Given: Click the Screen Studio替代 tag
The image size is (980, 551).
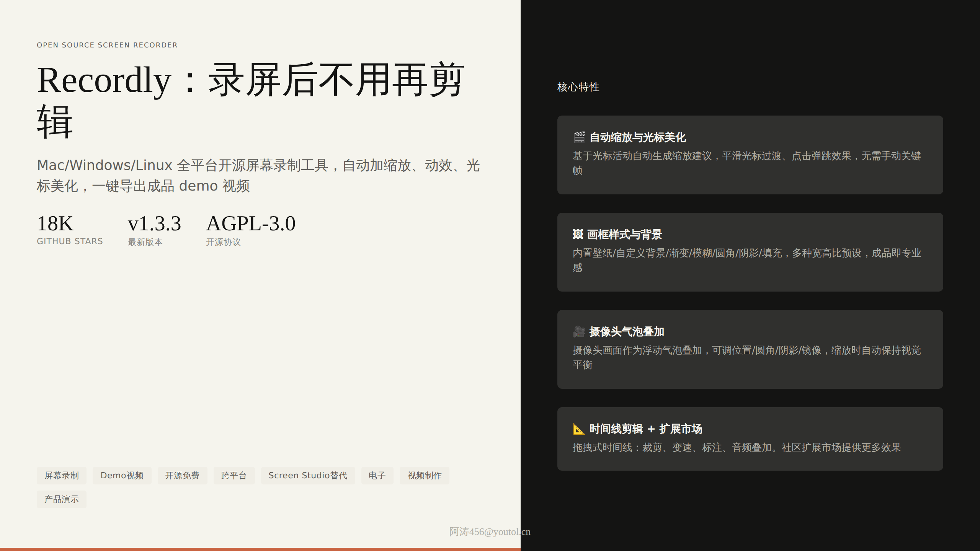Looking at the screenshot, I should (308, 476).
